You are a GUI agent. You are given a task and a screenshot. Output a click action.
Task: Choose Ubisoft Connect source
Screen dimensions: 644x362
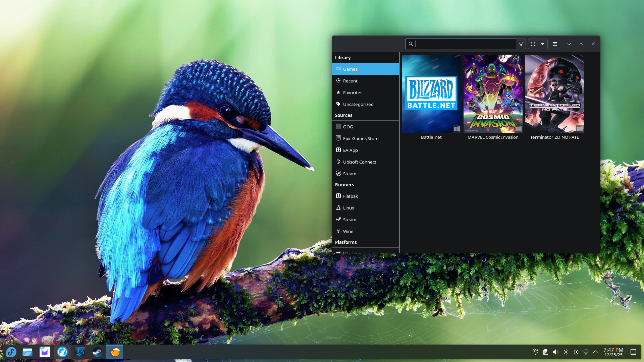pyautogui.click(x=359, y=162)
